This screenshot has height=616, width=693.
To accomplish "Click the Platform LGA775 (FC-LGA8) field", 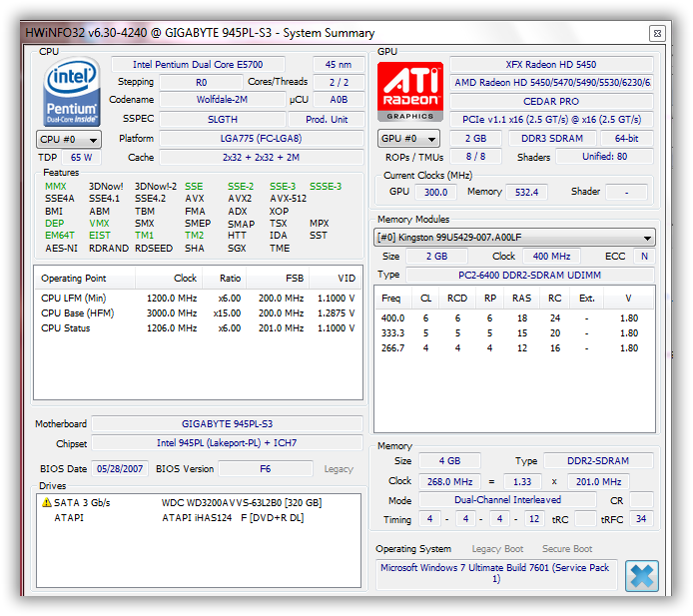I will (262, 139).
